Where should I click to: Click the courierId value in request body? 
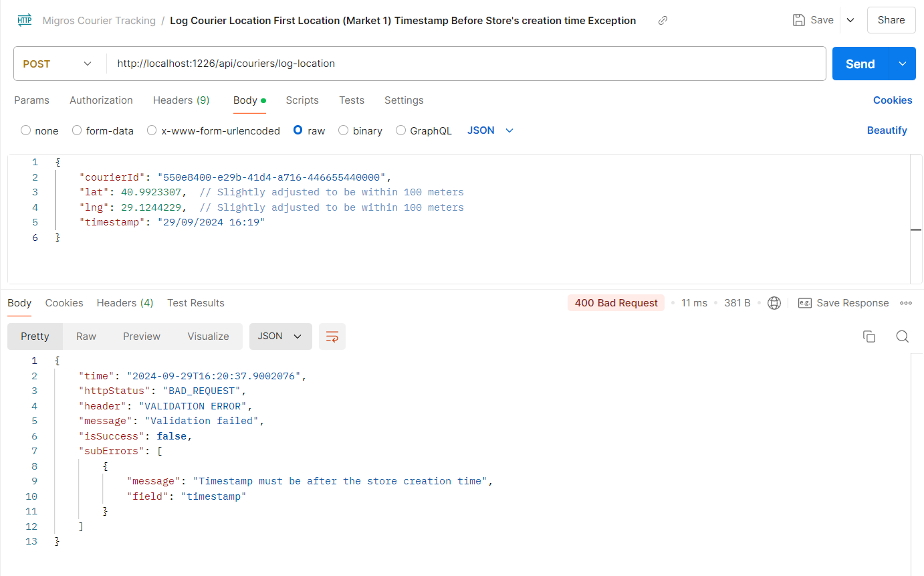point(271,177)
